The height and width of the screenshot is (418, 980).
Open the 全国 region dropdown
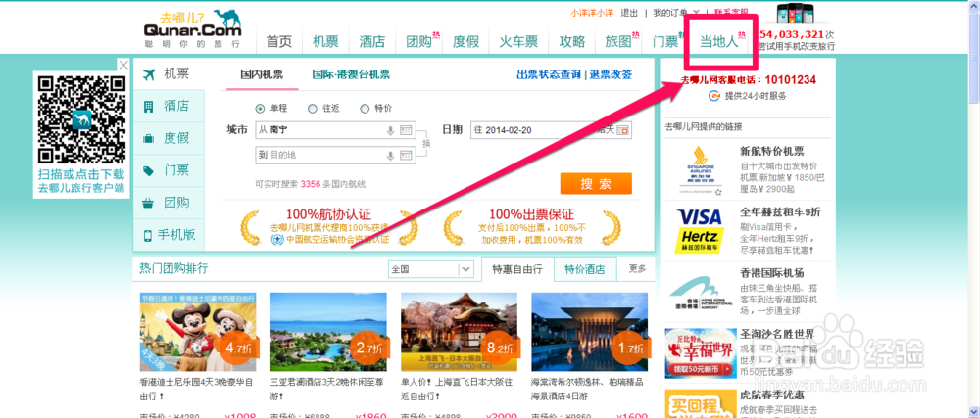pos(430,269)
